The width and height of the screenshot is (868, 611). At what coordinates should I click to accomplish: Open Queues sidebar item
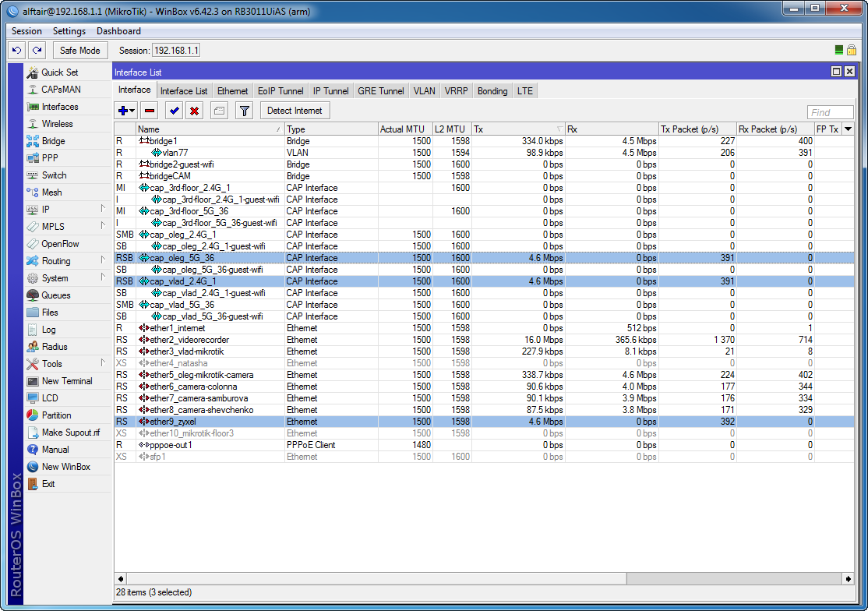(x=56, y=295)
